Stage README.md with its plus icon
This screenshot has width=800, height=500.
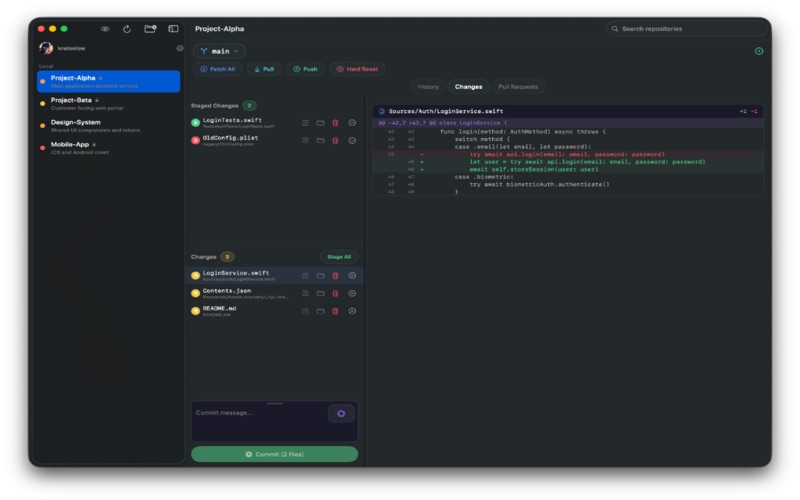(352, 311)
